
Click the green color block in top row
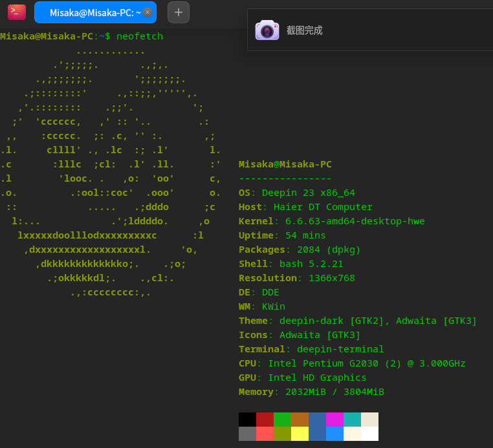[282, 420]
